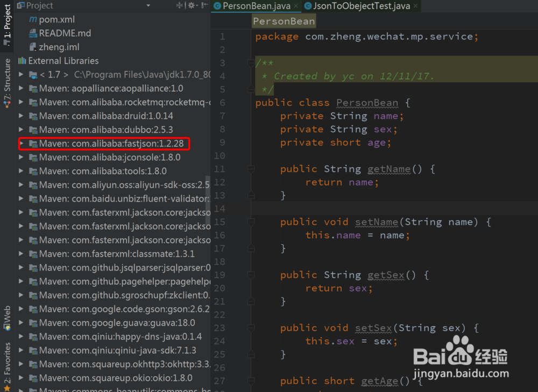The image size is (538, 392).
Task: Fold the setSex() method at line 23
Action: (251, 328)
